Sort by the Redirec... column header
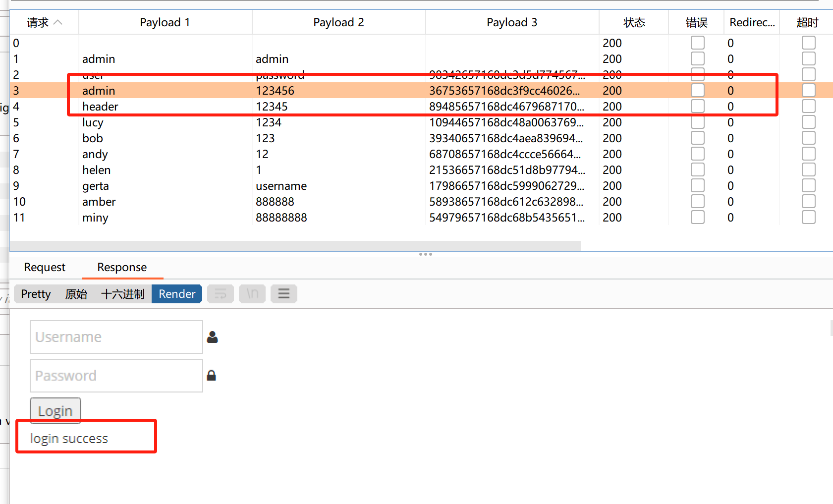 [x=752, y=22]
